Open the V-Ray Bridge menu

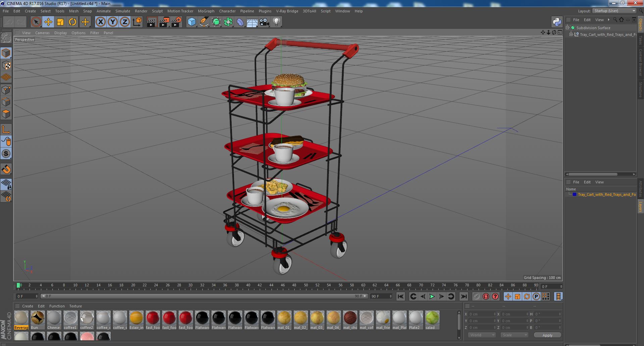coord(287,11)
